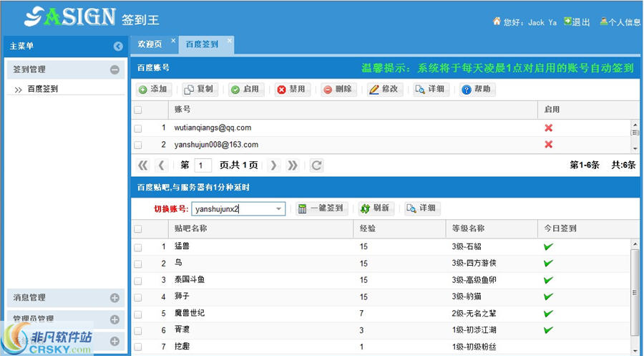Expand the 消息管理 section
The image size is (644, 356).
(x=114, y=298)
